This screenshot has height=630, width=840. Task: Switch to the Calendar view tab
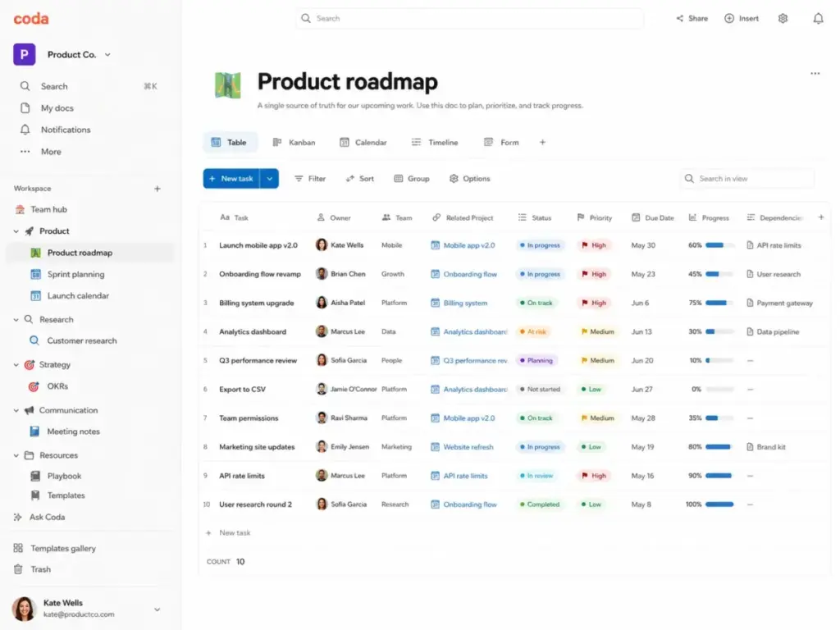[363, 143]
